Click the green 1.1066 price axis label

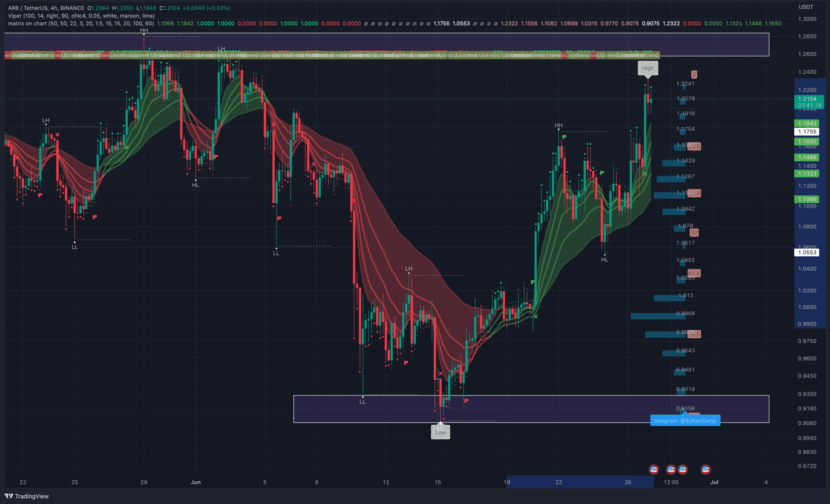pos(807,199)
